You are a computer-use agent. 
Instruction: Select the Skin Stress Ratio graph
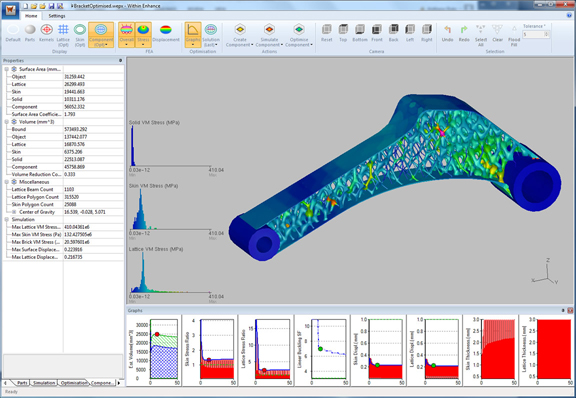[x=210, y=350]
